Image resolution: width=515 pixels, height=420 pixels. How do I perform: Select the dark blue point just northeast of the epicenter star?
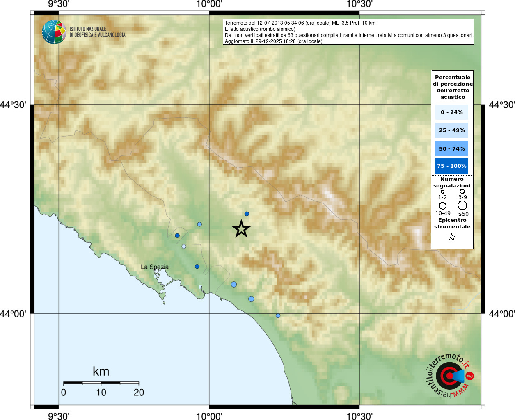coord(247,214)
